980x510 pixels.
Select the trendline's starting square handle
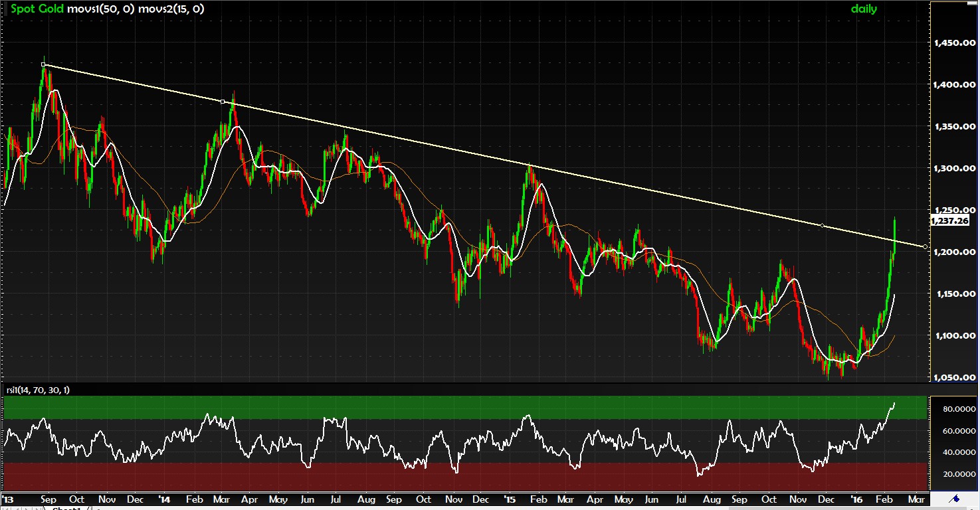point(43,65)
